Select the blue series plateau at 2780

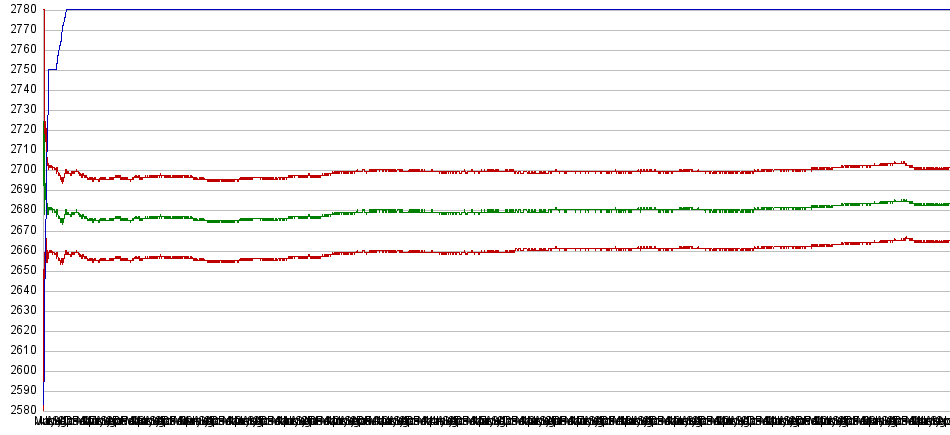tap(500, 10)
